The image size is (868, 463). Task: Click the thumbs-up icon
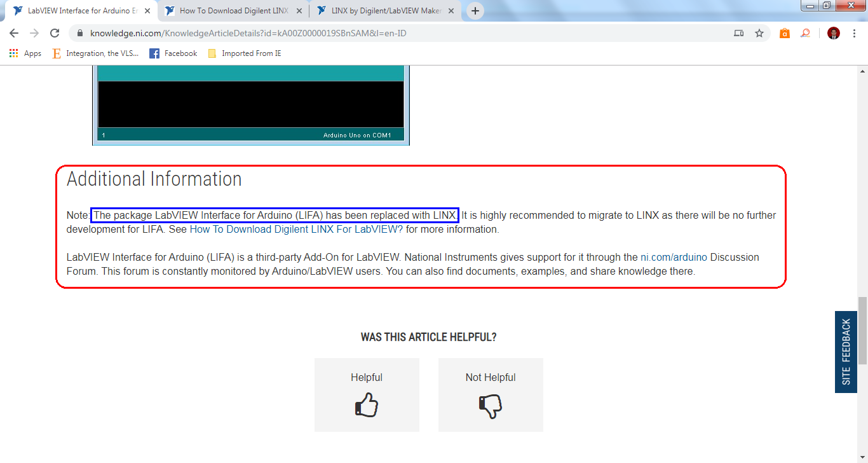click(367, 405)
